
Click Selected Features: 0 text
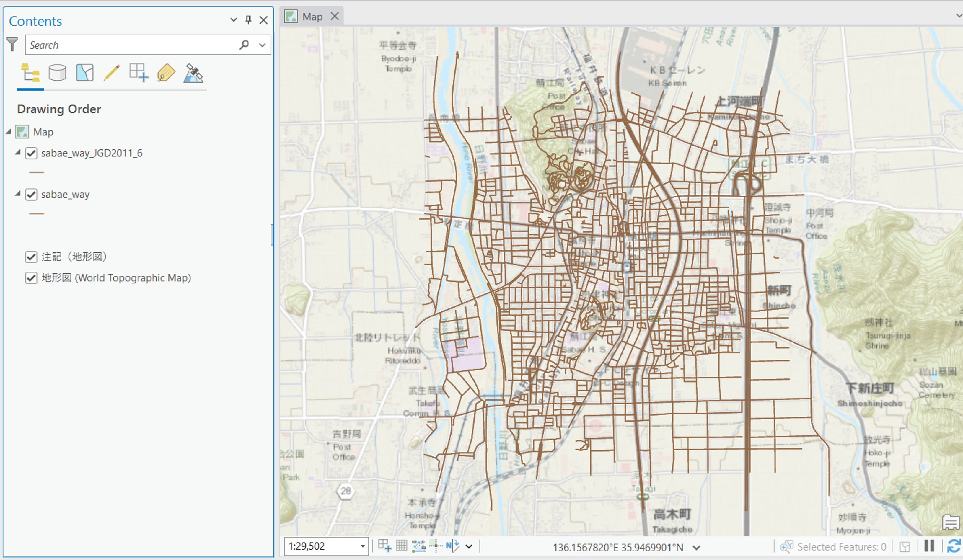(x=841, y=547)
